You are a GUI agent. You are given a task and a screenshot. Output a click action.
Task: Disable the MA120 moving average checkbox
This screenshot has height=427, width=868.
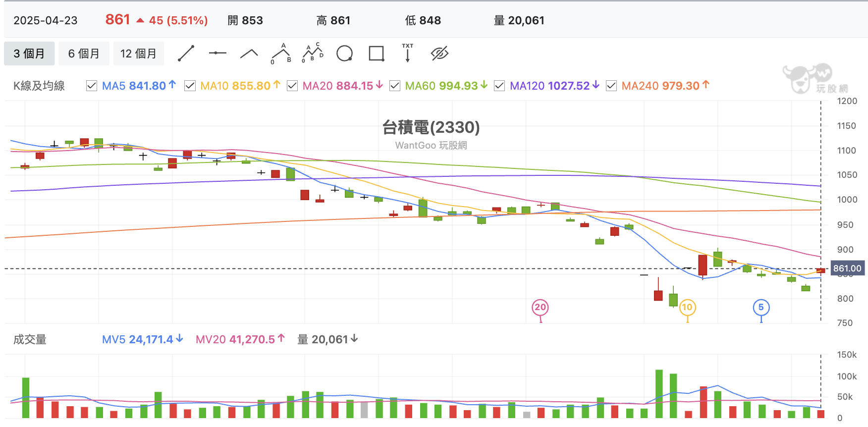499,86
